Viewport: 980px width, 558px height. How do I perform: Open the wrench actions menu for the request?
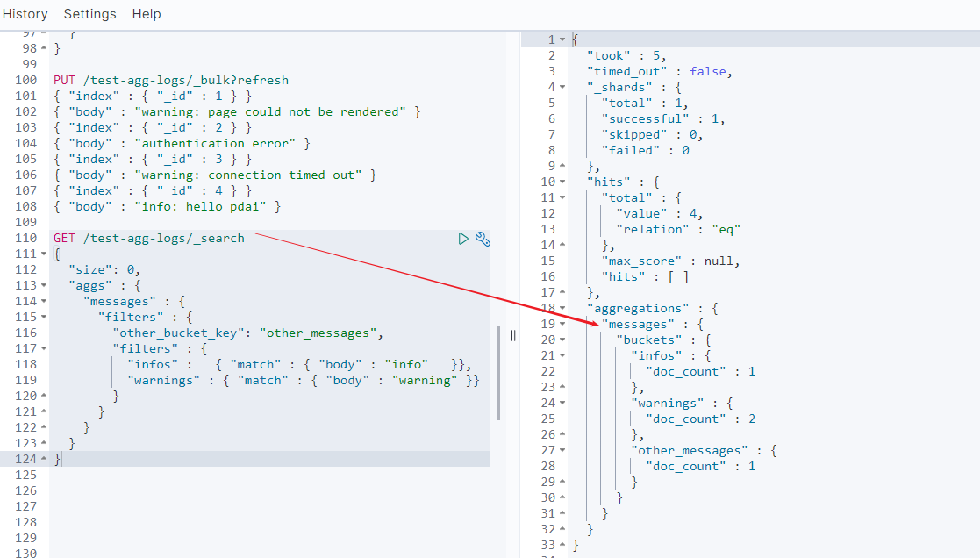point(482,239)
